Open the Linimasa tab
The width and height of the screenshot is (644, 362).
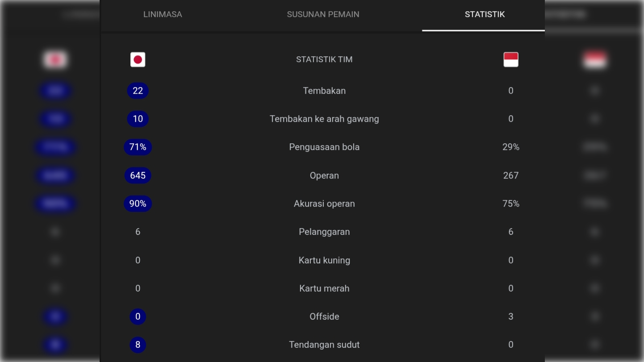pos(163,14)
